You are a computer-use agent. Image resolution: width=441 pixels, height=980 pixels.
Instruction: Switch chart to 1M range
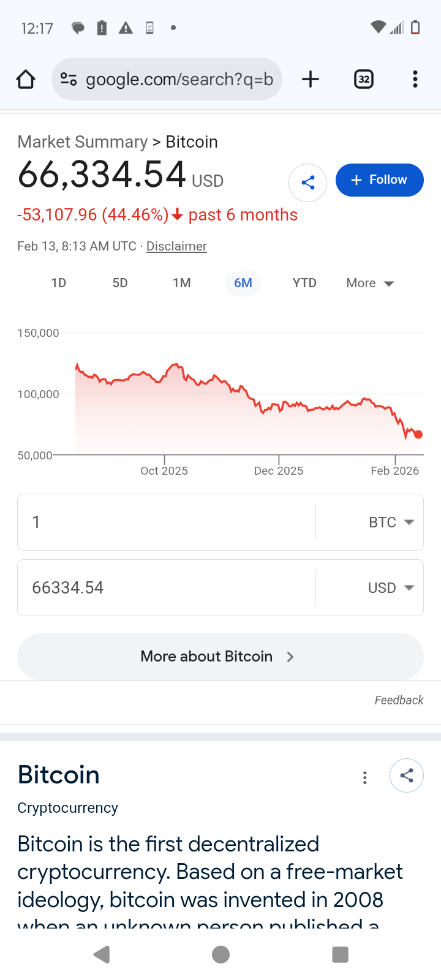click(x=182, y=283)
